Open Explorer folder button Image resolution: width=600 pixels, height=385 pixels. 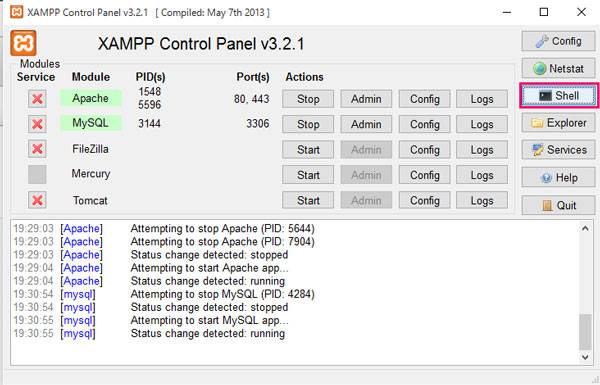(x=558, y=123)
